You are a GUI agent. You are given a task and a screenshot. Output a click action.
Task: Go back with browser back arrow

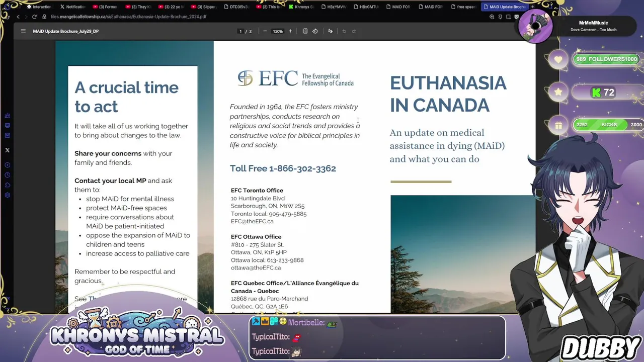click(18, 17)
